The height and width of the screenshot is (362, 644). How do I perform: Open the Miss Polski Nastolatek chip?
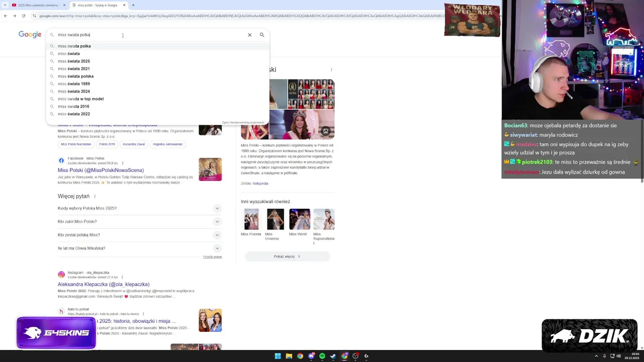pyautogui.click(x=76, y=144)
